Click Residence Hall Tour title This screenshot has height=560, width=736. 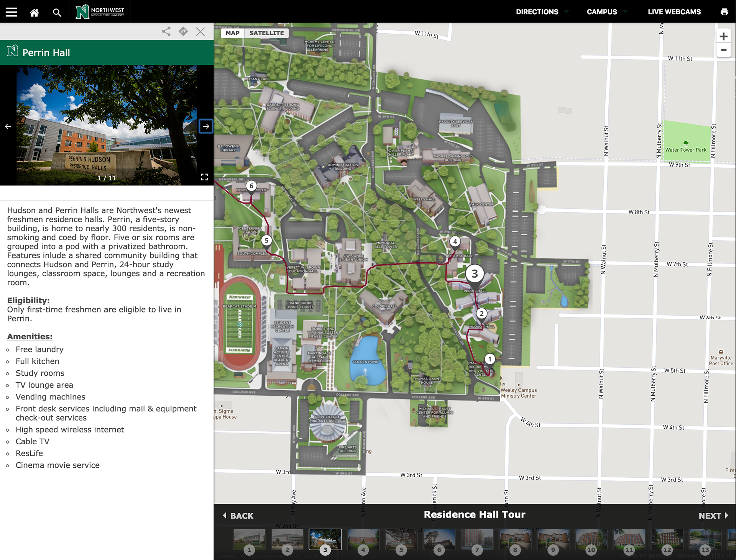tap(475, 514)
